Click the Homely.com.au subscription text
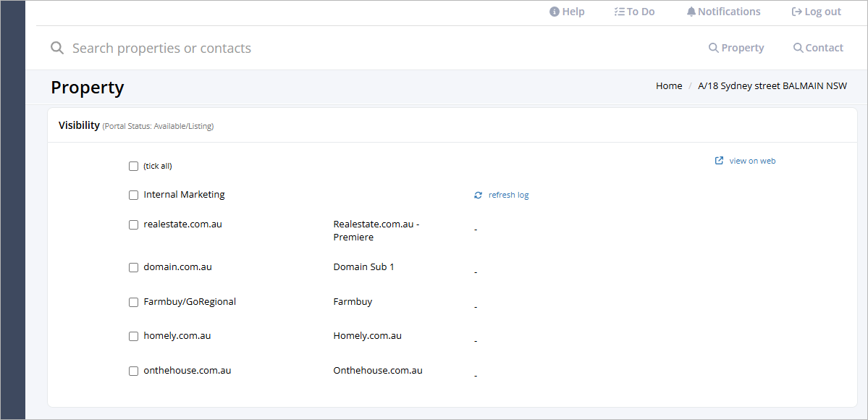 pos(368,336)
